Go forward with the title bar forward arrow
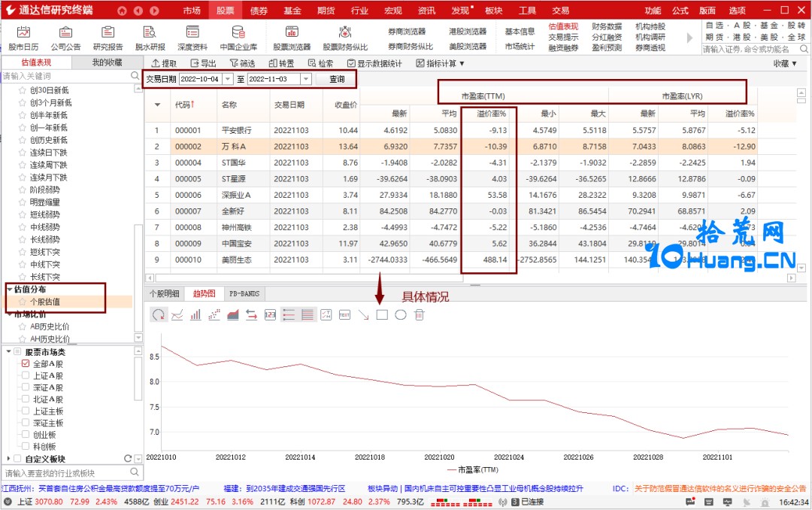The image size is (812, 510). [x=154, y=11]
